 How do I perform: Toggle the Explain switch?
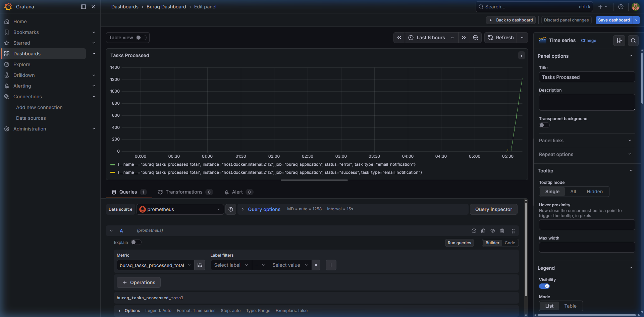136,242
